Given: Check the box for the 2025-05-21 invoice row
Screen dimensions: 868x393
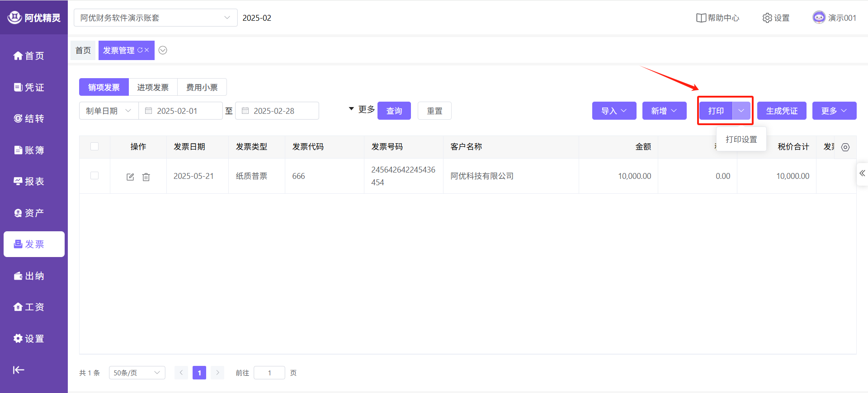Looking at the screenshot, I should [94, 176].
